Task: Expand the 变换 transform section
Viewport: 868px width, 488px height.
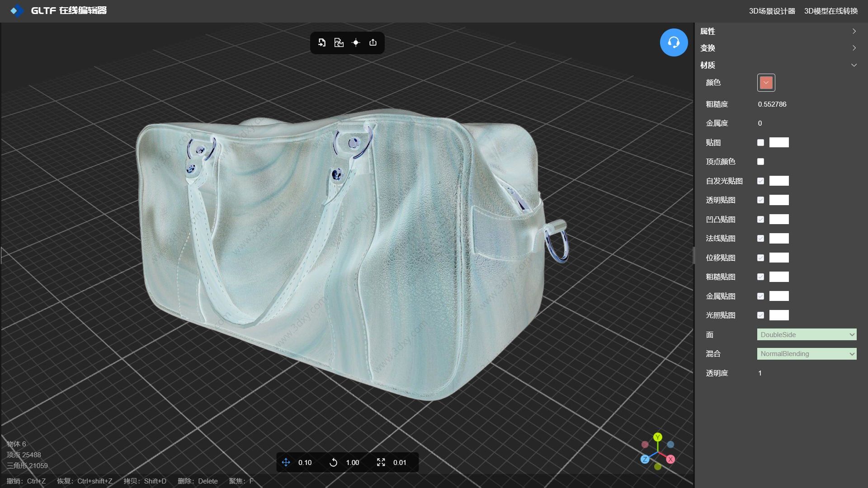Action: [778, 48]
